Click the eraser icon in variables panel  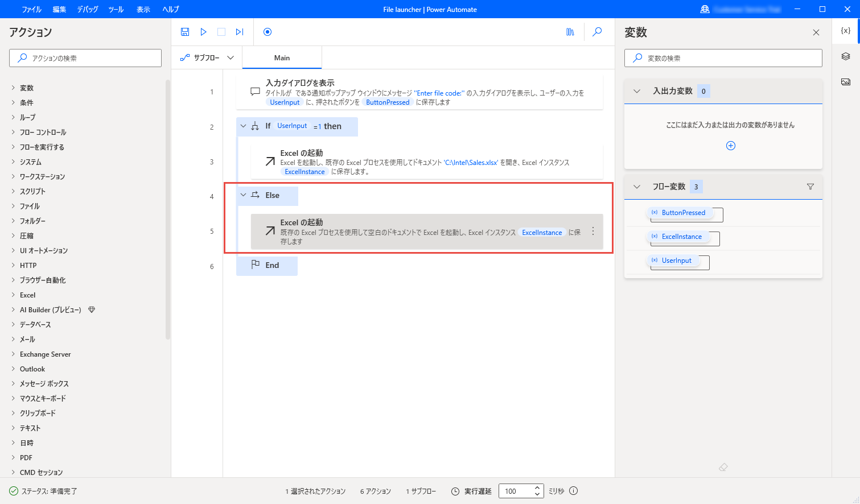(723, 467)
